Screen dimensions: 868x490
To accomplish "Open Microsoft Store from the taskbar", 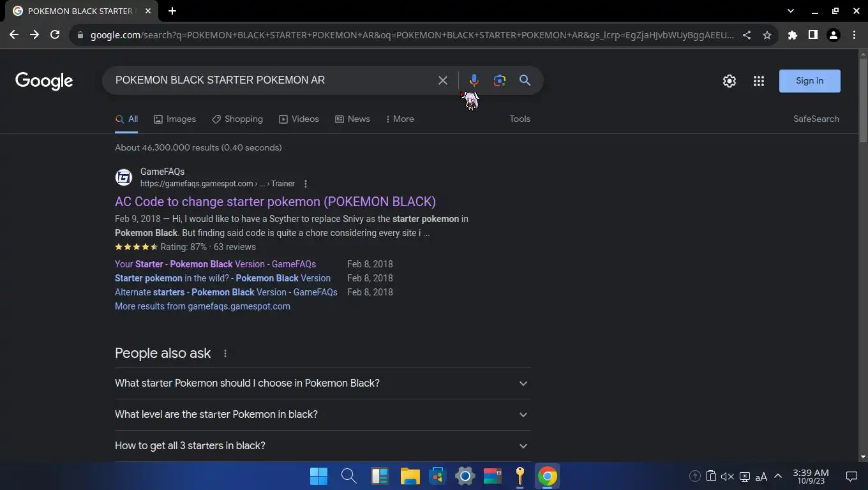I will tap(437, 477).
